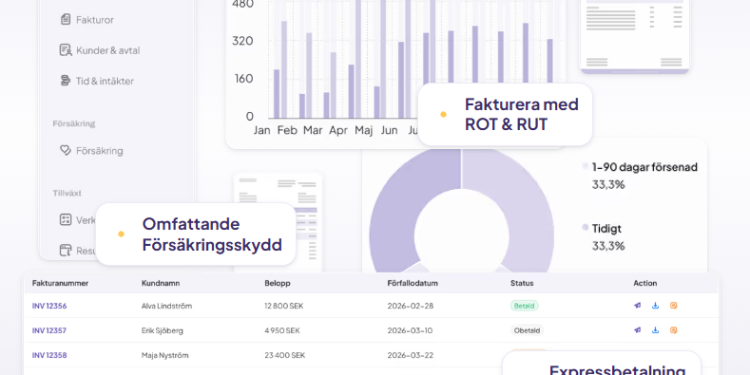The height and width of the screenshot is (375, 750).
Task: Open invoice link INV 12356
Action: pos(49,306)
